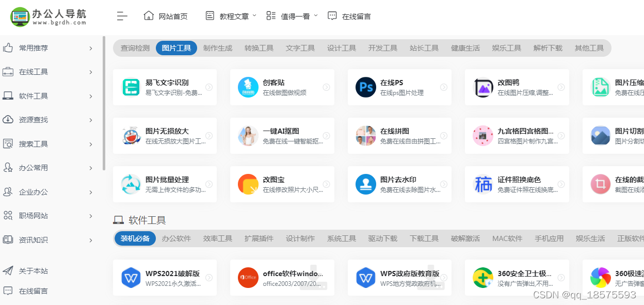Image resolution: width=644 pixels, height=305 pixels.
Task: Expand 办公常用 sidebar category
Action: 48,168
